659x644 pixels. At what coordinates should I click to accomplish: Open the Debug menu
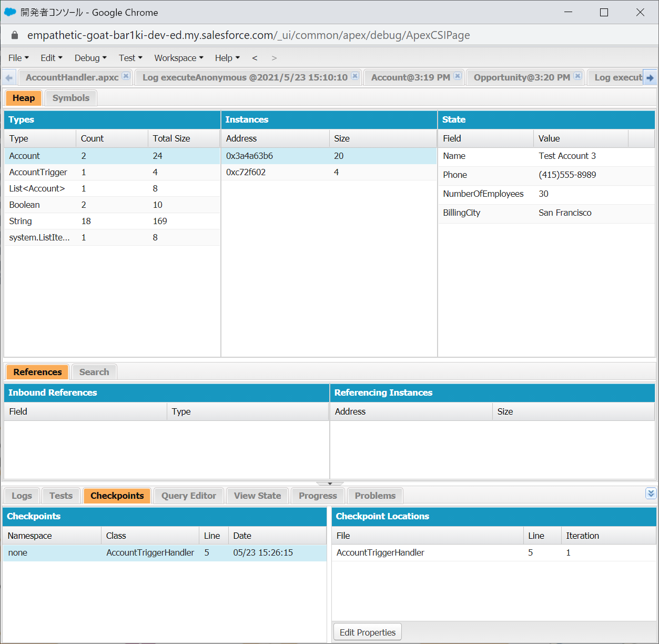90,58
